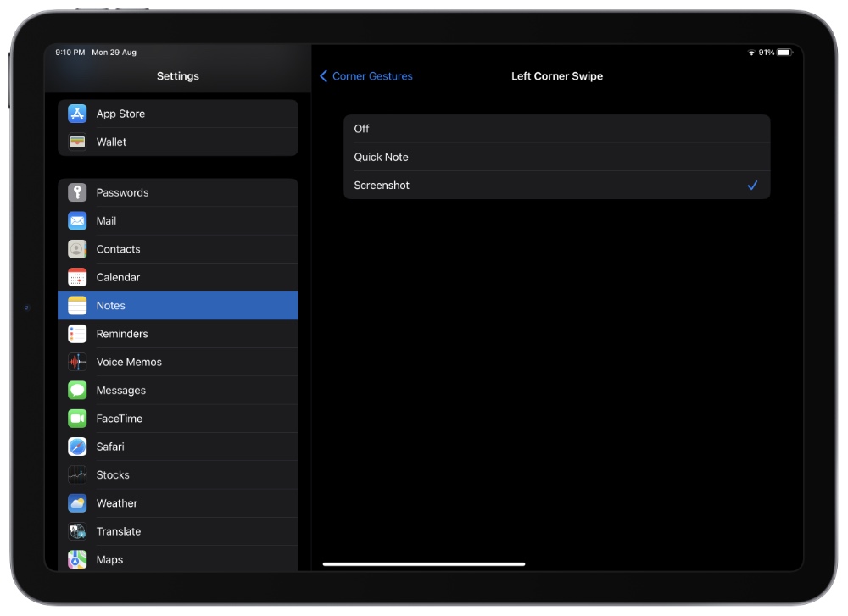
Task: Open Messages settings row
Action: coord(178,390)
